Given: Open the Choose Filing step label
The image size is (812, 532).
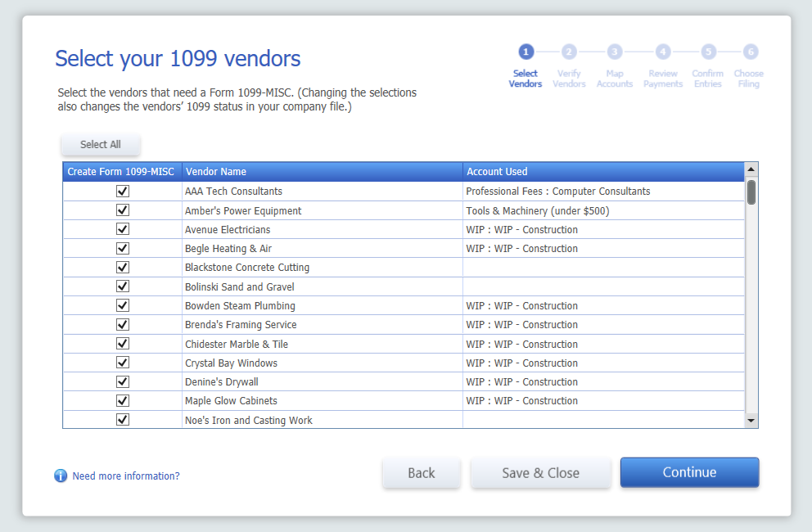Looking at the screenshot, I should [x=749, y=79].
